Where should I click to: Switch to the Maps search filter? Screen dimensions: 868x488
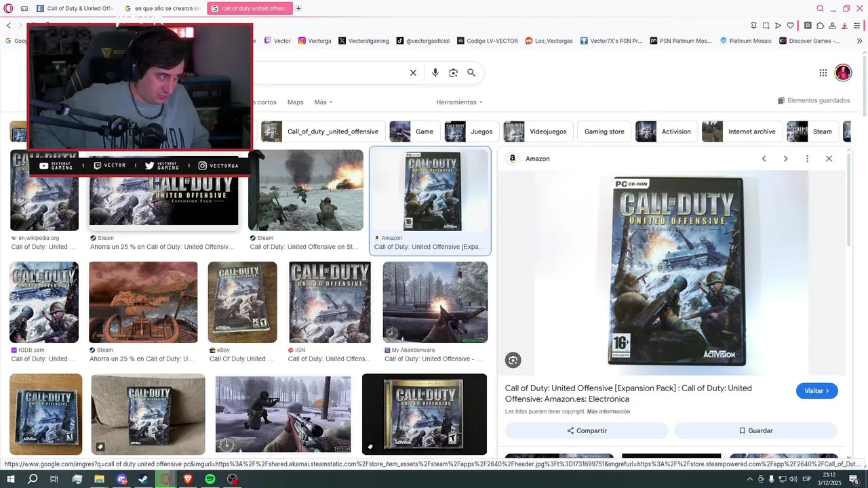click(296, 102)
